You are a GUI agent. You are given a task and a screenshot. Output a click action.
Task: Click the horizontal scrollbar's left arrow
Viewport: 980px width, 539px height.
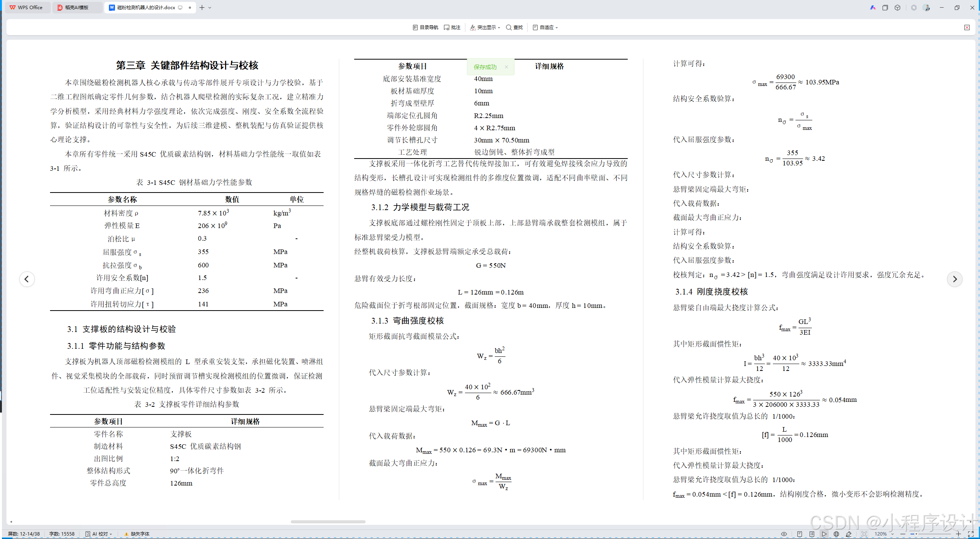coord(11,521)
